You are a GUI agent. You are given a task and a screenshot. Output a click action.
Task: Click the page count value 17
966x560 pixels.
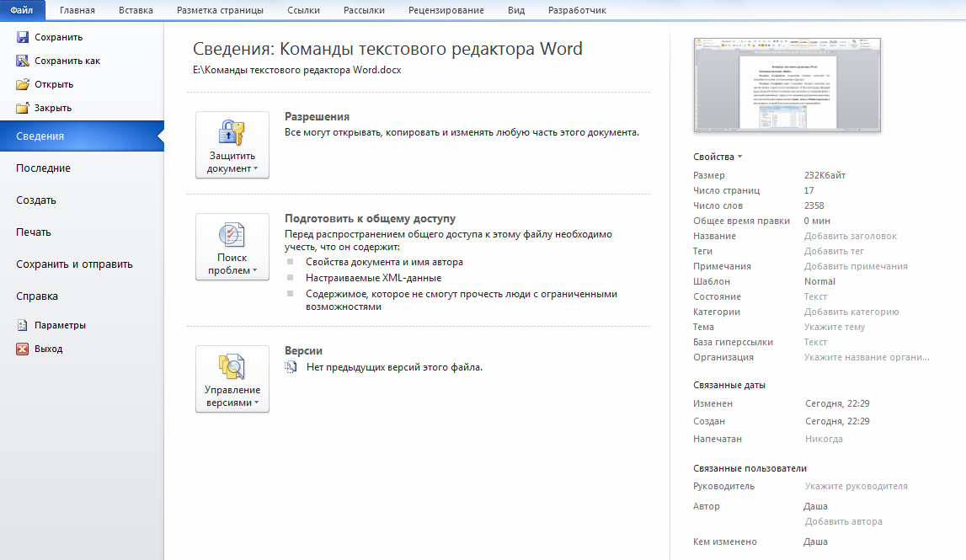click(809, 190)
